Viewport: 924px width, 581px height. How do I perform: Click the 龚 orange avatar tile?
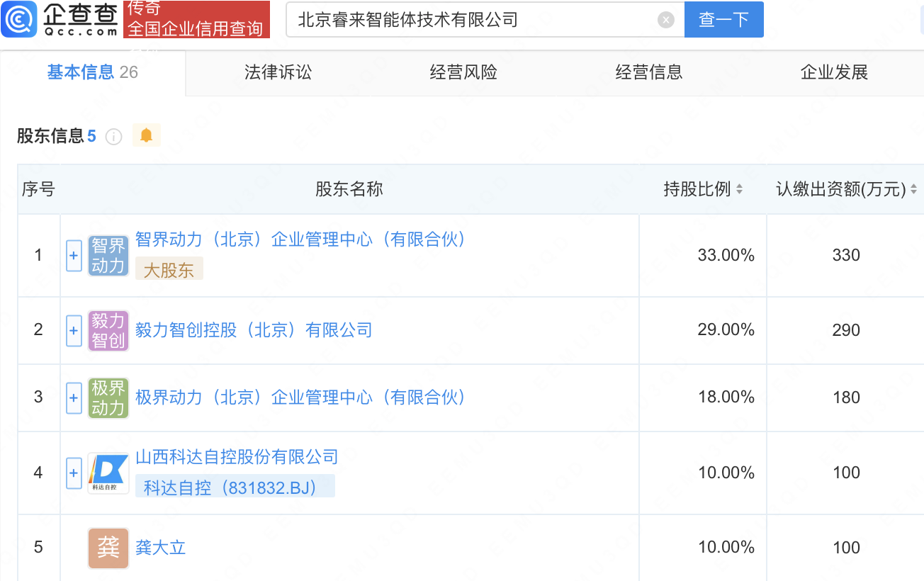(x=108, y=548)
